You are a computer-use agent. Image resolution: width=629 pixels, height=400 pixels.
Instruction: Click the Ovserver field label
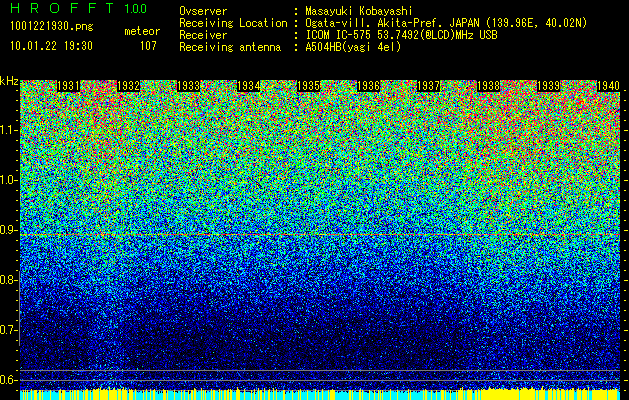point(203,11)
